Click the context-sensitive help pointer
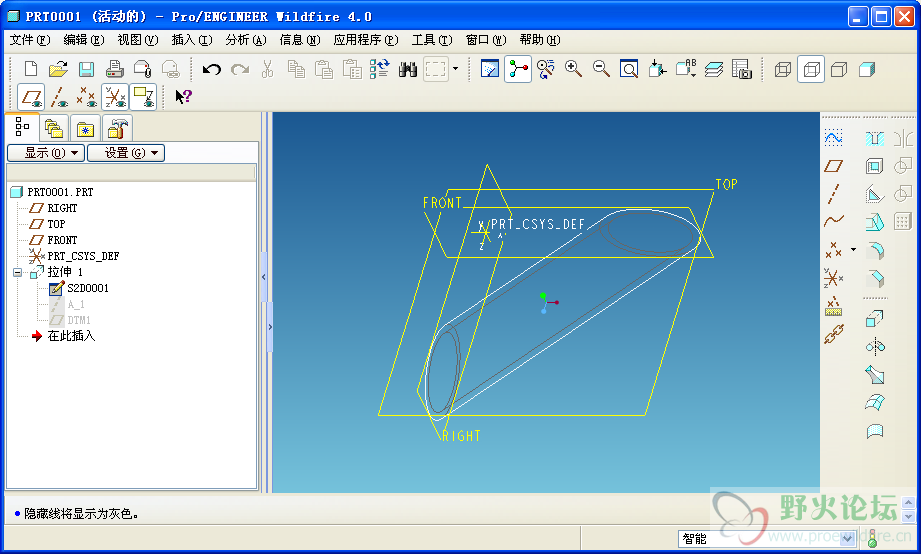Viewport: 921px width, 554px height. click(x=183, y=96)
